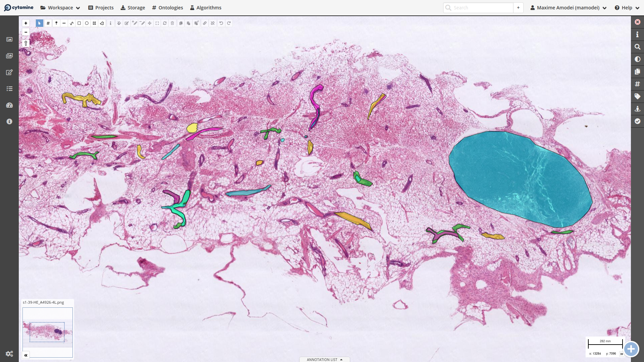Open properties tag panel

638,97
